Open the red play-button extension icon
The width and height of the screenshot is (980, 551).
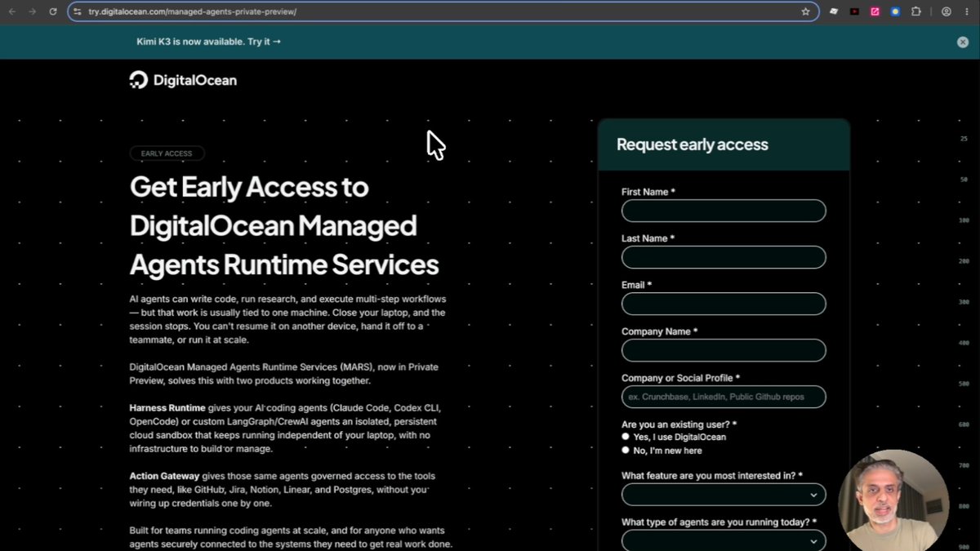(x=854, y=11)
